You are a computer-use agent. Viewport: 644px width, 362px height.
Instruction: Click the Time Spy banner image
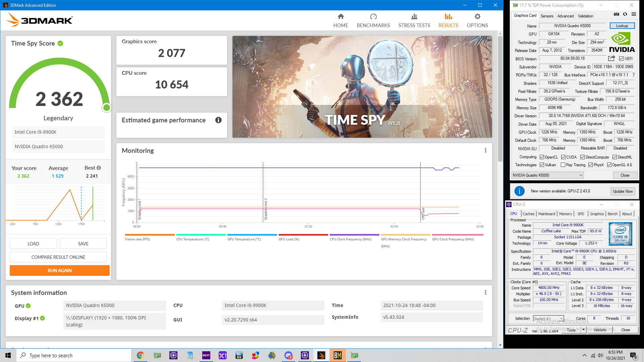tap(362, 87)
